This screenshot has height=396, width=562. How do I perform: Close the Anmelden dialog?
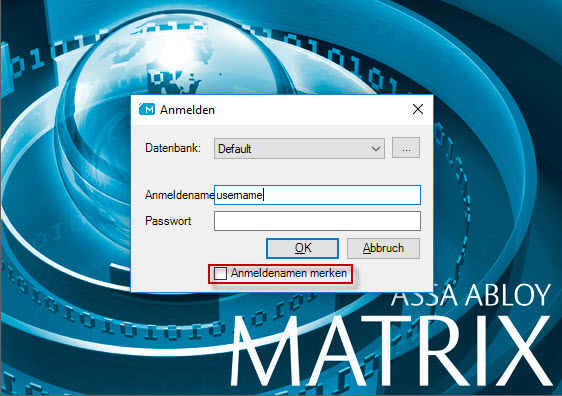pos(418,109)
